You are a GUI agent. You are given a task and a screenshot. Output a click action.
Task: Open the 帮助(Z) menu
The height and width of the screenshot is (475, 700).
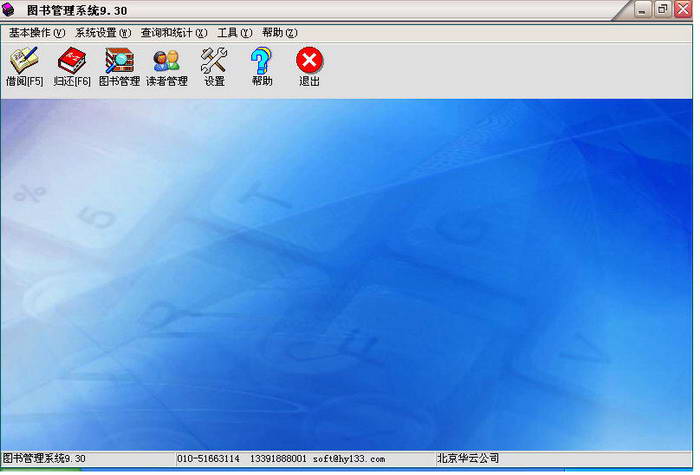(279, 33)
